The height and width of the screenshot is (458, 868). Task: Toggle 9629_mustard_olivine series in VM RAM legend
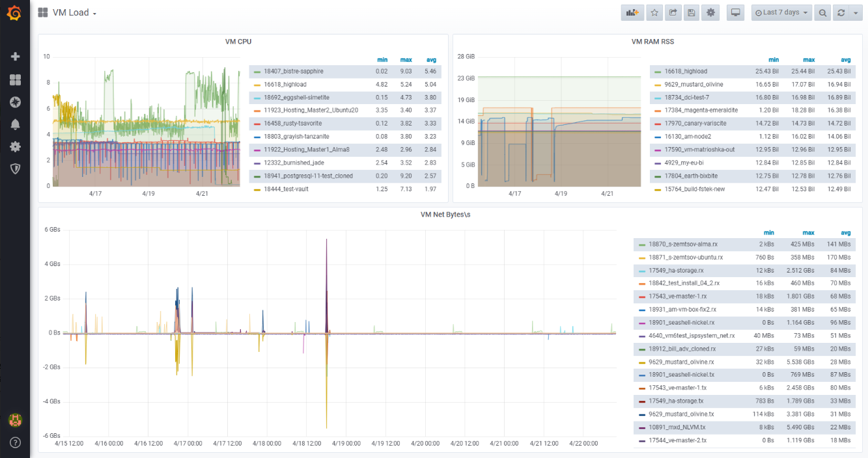(693, 85)
